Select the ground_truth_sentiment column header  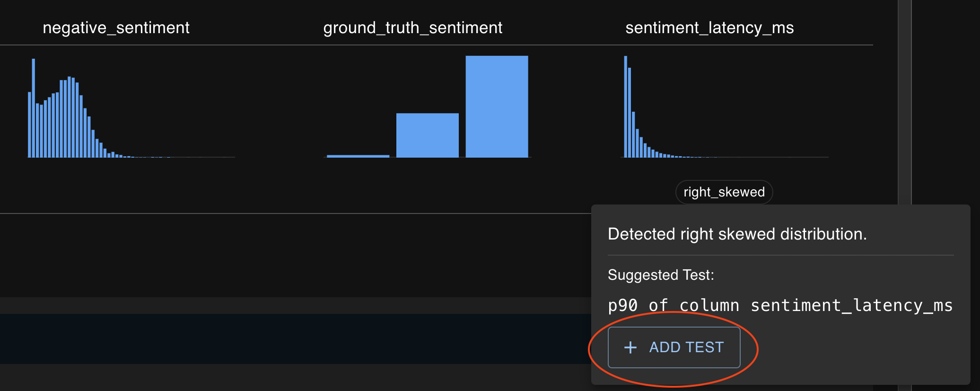[x=412, y=28]
